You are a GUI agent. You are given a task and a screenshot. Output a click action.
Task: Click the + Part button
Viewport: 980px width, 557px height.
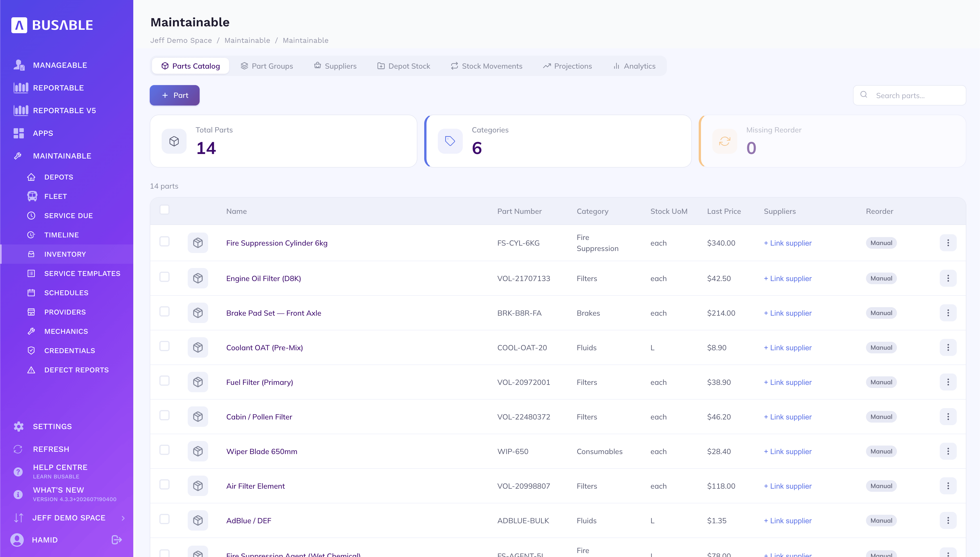(x=174, y=95)
